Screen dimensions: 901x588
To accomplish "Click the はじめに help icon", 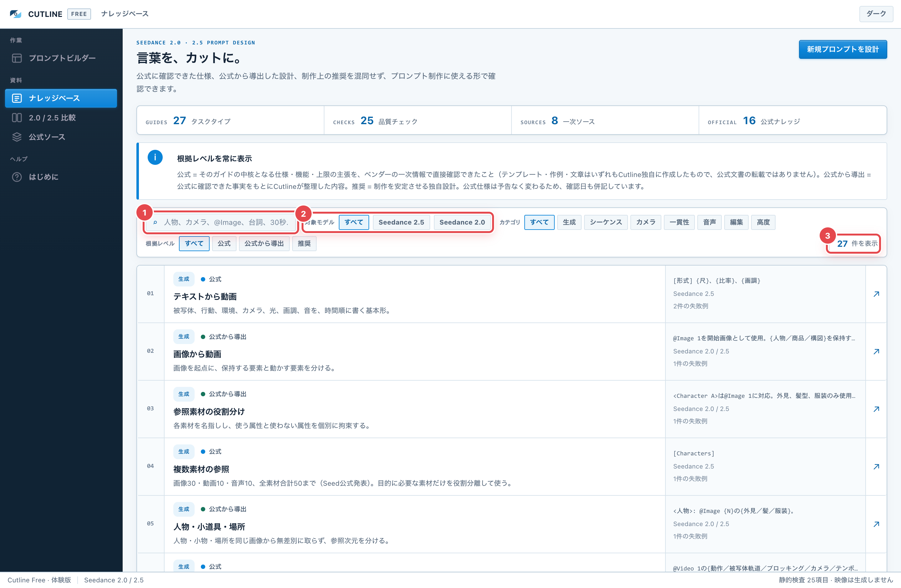I will tap(17, 177).
